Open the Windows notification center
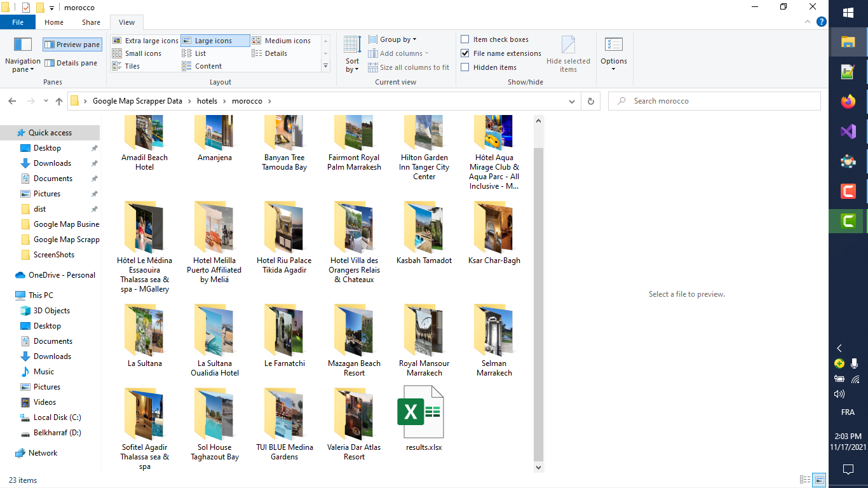Screen dimensions: 868x488 [x=848, y=470]
